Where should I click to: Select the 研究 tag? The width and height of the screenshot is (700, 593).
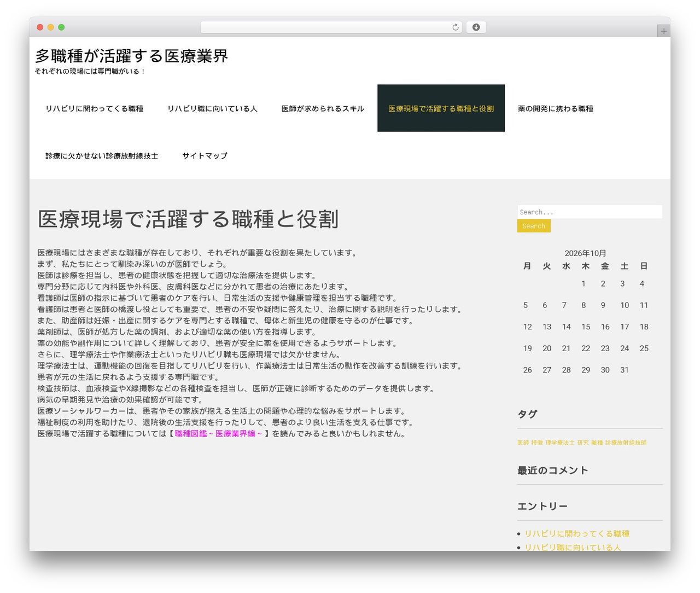[583, 443]
